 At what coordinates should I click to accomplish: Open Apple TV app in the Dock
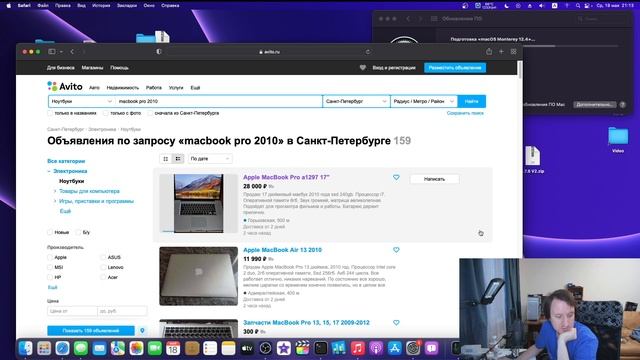(x=247, y=348)
